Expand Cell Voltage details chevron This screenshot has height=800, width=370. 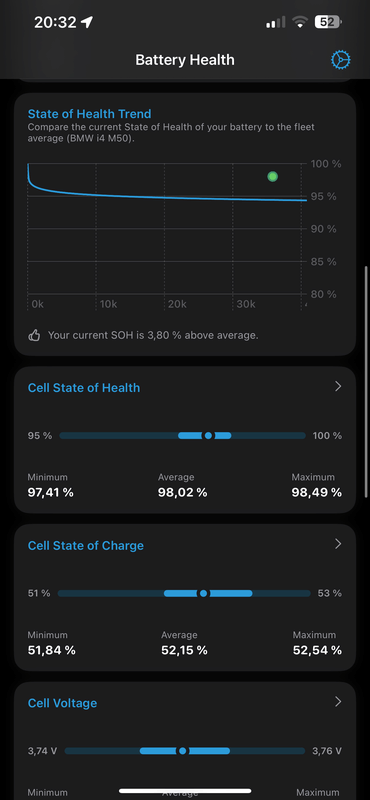click(x=337, y=702)
